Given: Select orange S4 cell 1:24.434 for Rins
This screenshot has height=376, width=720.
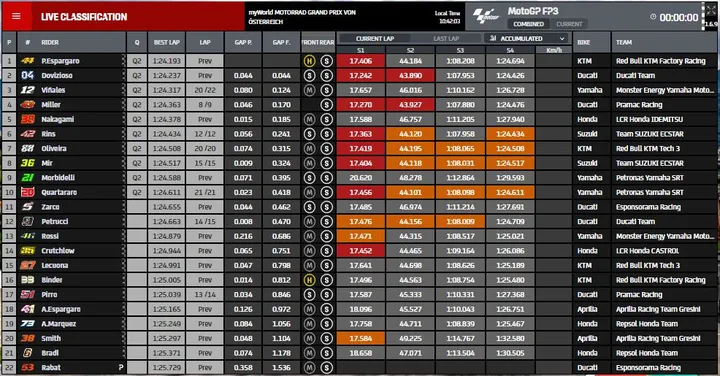Looking at the screenshot, I should [510, 134].
